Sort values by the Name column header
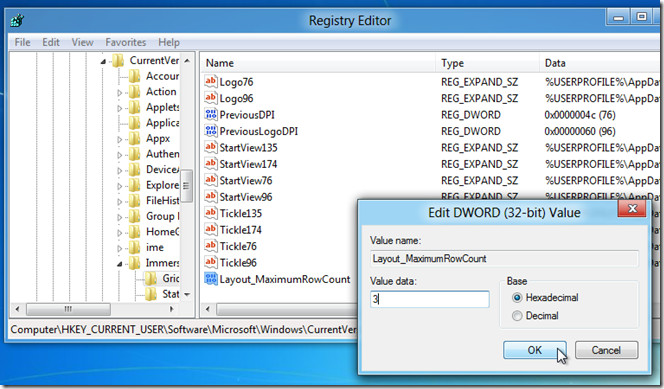 click(x=318, y=63)
